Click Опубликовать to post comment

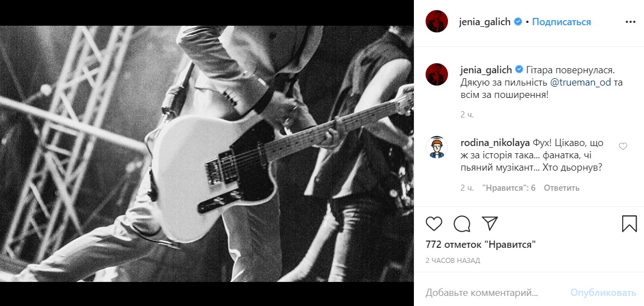pyautogui.click(x=603, y=293)
